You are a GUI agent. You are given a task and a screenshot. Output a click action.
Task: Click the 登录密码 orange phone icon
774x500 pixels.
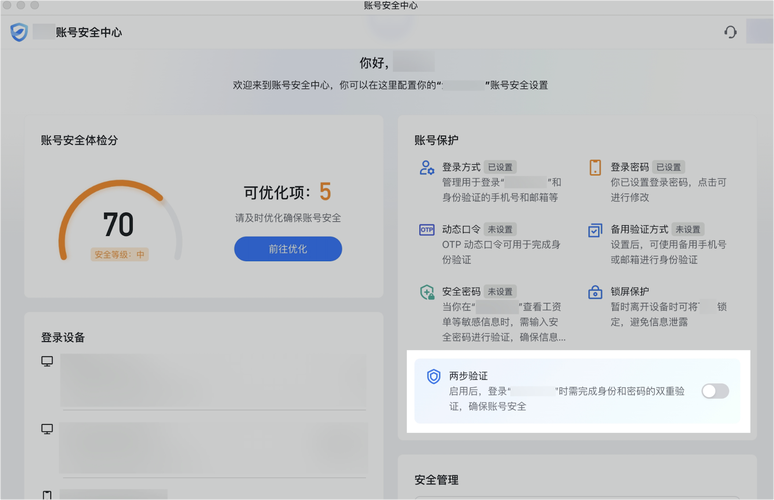595,167
